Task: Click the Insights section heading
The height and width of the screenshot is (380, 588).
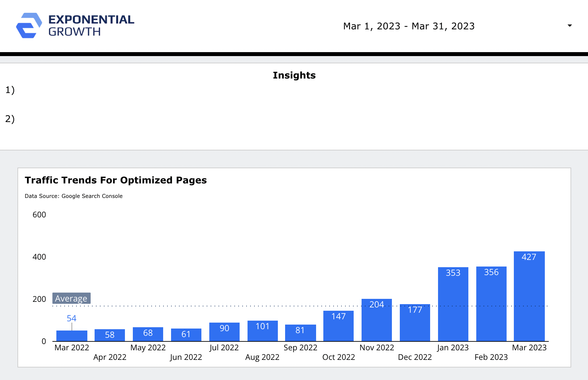Action: (x=294, y=75)
